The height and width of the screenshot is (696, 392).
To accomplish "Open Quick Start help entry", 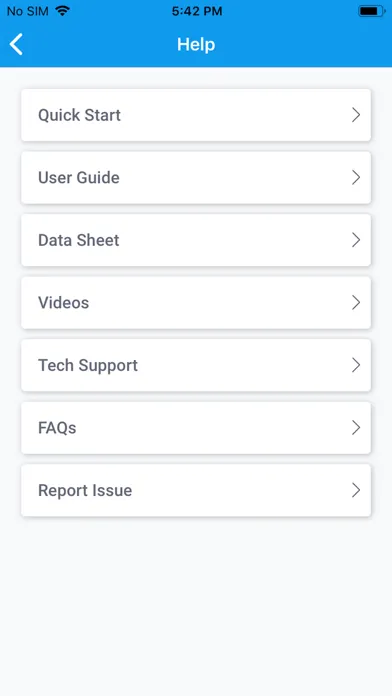I will click(196, 115).
